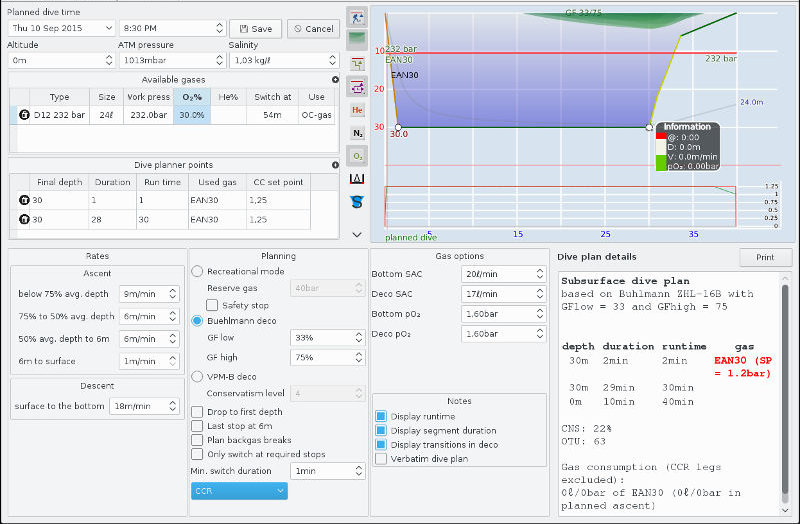The height and width of the screenshot is (524, 800).
Task: Toggle the pN2 graph toolbar icon
Action: pyautogui.click(x=358, y=132)
